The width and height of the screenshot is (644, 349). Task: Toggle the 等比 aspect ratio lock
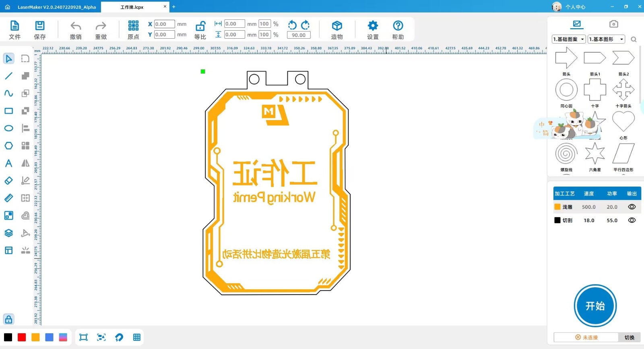200,27
